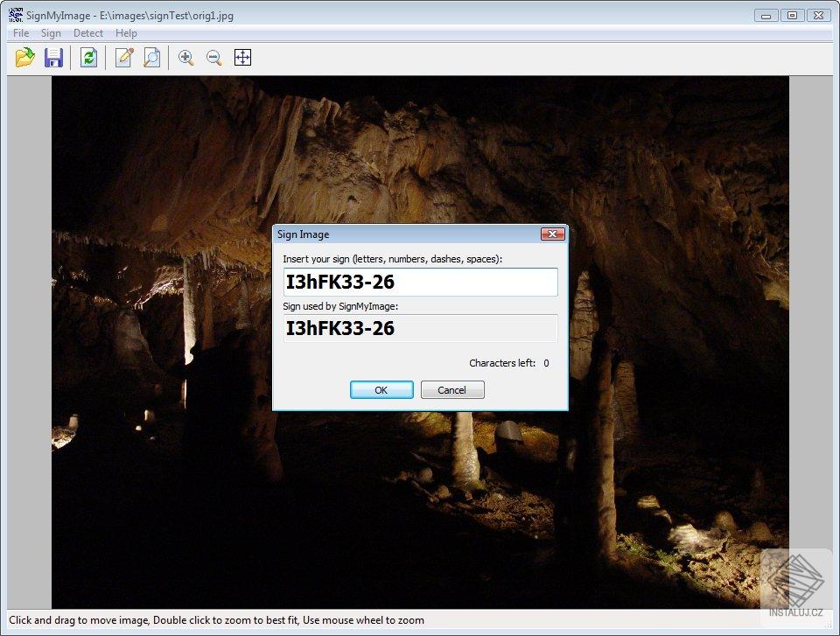
Task: Click the 'Characters left: 0' text
Action: coord(509,363)
